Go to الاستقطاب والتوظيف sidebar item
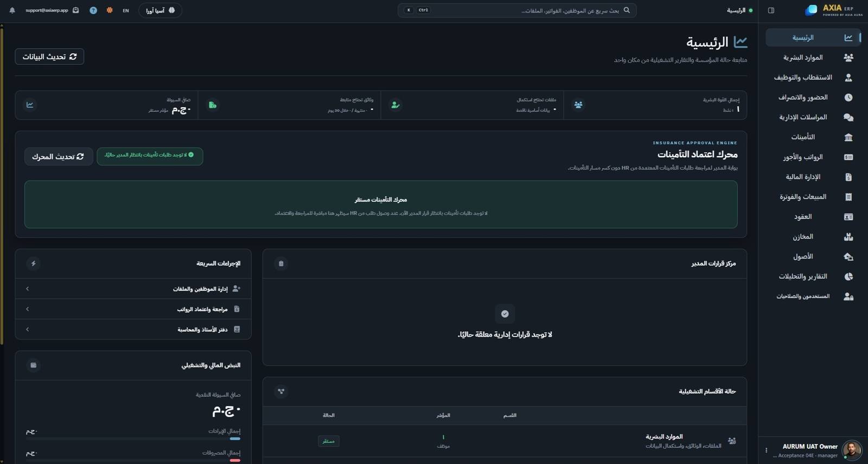Viewport: 868px width, 464px height. [813, 78]
